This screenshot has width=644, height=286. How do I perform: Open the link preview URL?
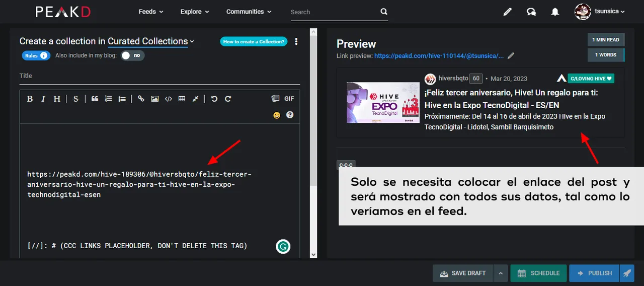coord(439,56)
